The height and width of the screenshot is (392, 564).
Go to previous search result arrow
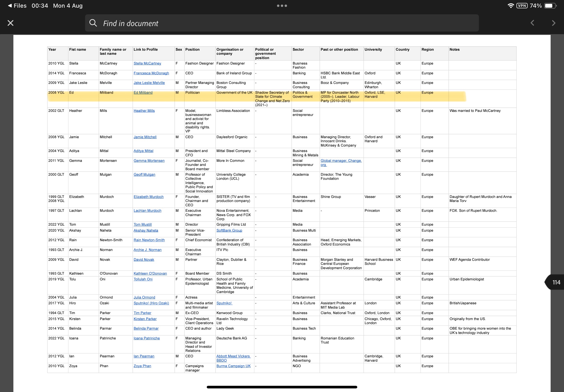(x=532, y=23)
